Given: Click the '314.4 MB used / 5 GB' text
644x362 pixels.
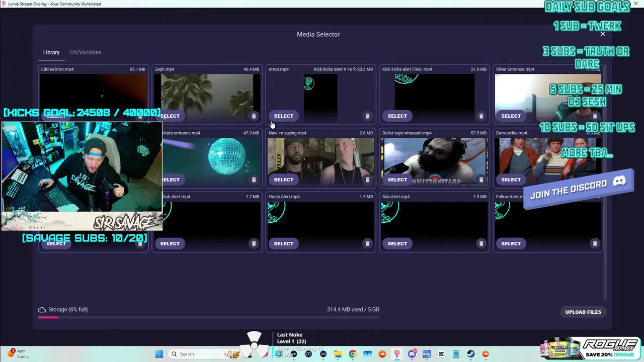Looking at the screenshot, I should point(353,310).
